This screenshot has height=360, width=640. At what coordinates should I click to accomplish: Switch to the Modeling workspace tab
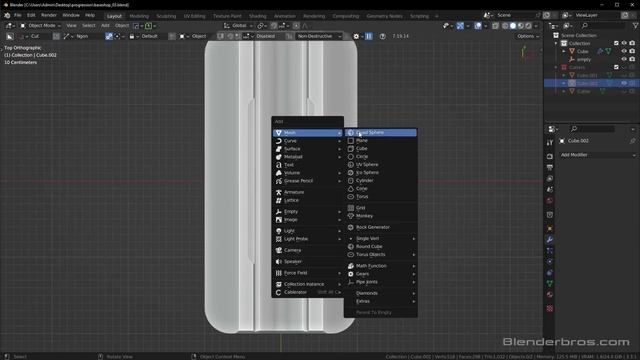pos(139,16)
